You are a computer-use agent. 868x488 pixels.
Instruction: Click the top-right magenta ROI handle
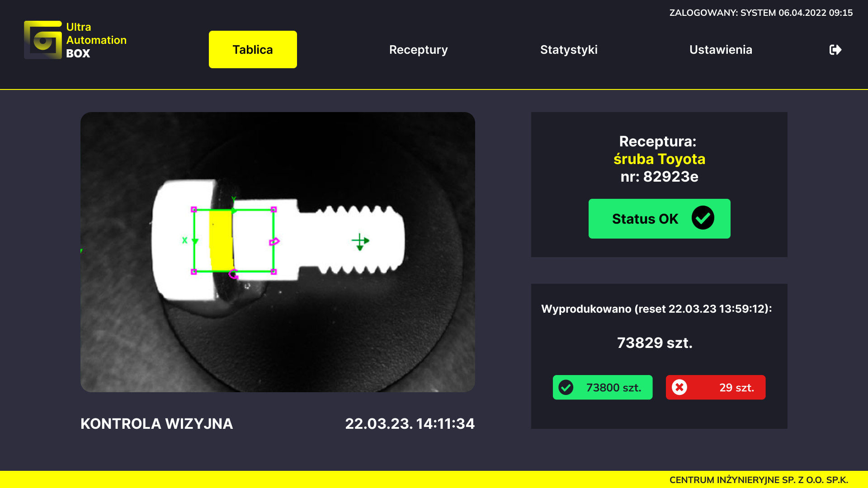pyautogui.click(x=274, y=209)
